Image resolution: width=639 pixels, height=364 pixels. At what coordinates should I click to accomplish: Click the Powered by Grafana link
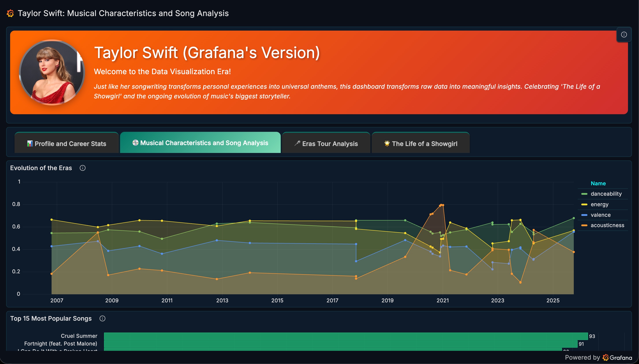tap(598, 357)
